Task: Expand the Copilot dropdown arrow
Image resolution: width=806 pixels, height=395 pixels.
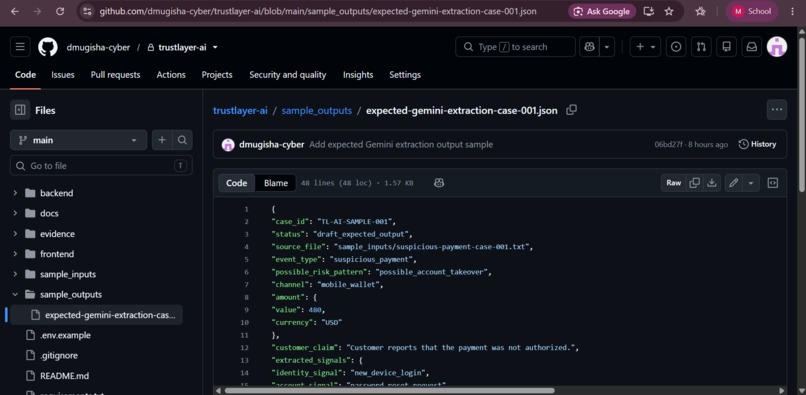Action: pyautogui.click(x=607, y=47)
